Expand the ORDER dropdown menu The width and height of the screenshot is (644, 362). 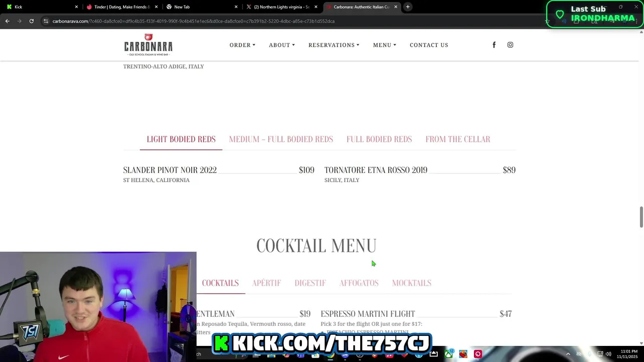coord(243,45)
